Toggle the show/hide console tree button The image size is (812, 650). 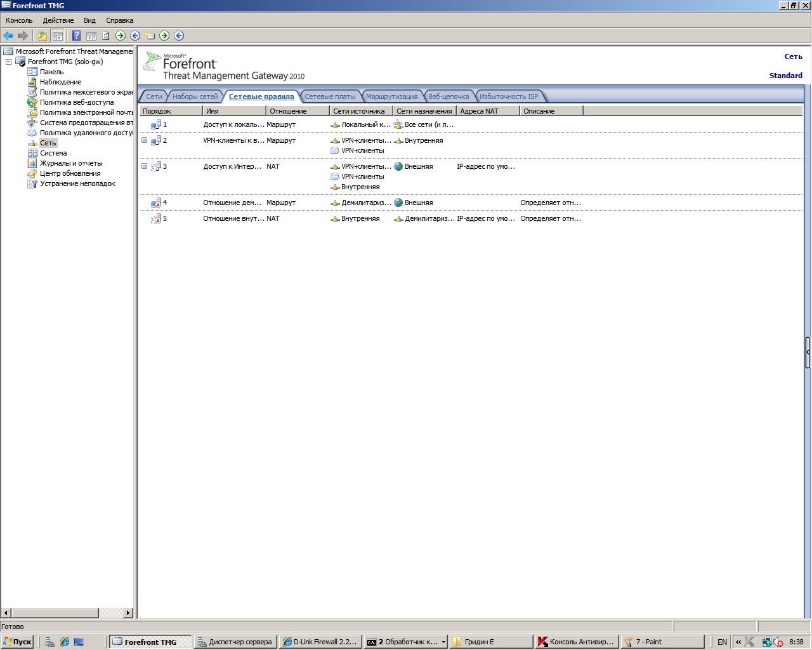pos(57,36)
